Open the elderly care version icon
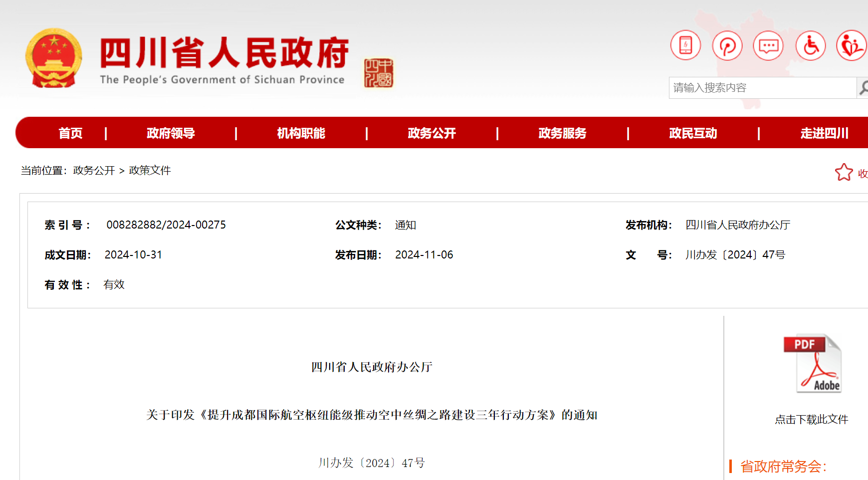 pos(852,45)
